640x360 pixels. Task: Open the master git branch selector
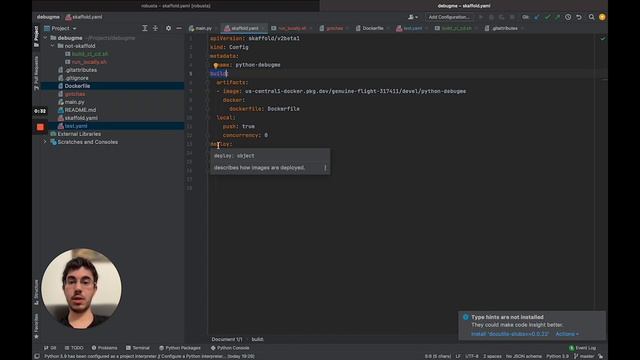click(584, 356)
